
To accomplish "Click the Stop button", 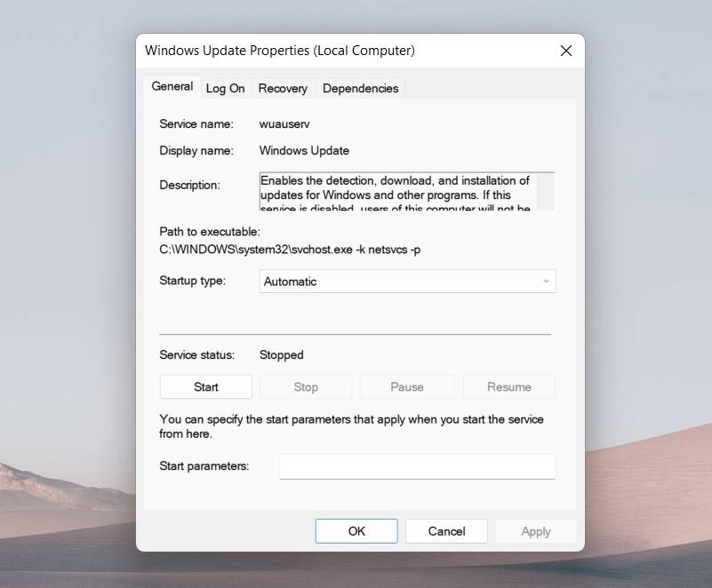I will [306, 386].
